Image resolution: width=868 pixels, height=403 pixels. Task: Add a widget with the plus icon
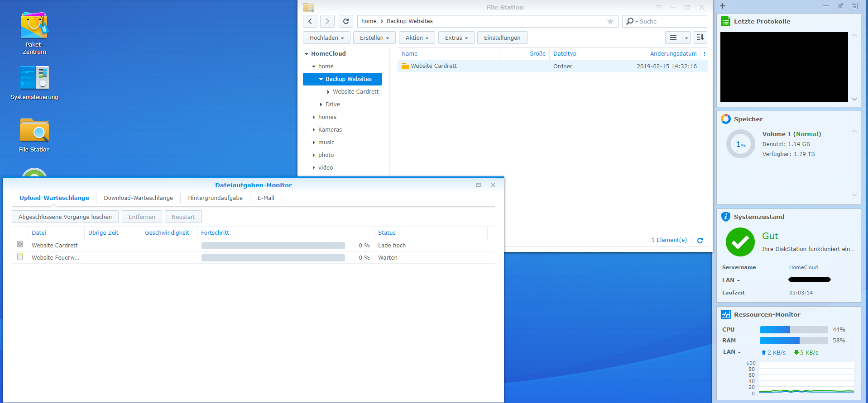click(x=723, y=6)
